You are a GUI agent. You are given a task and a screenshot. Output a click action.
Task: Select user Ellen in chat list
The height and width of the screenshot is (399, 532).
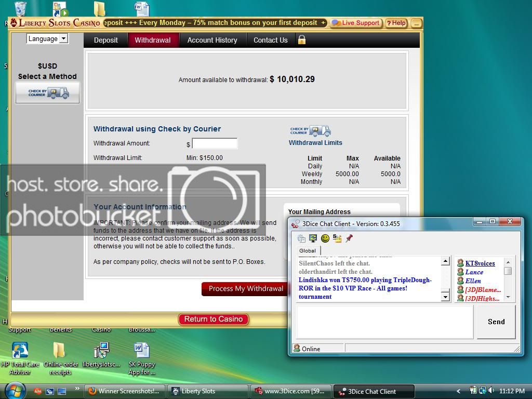pyautogui.click(x=473, y=281)
